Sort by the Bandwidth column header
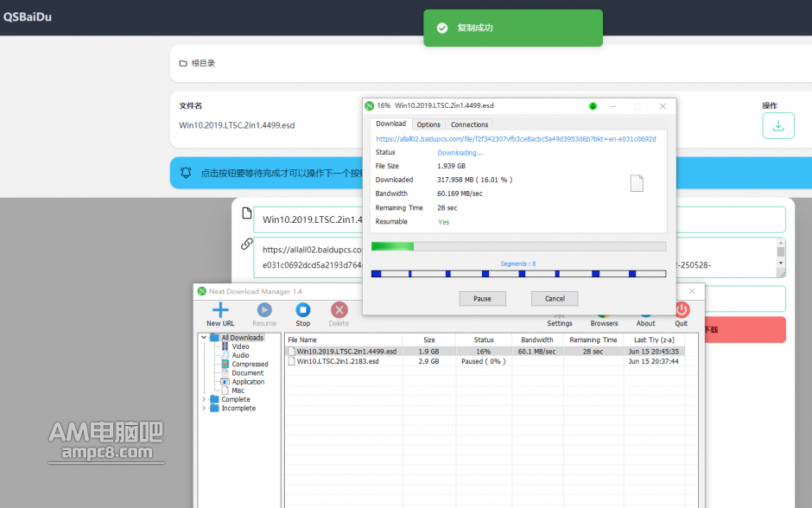The height and width of the screenshot is (508, 812). tap(537, 340)
